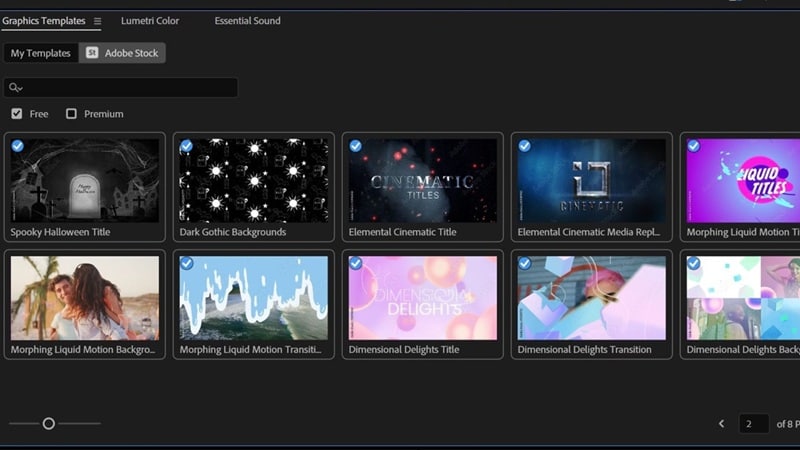Click the page number field

point(754,423)
